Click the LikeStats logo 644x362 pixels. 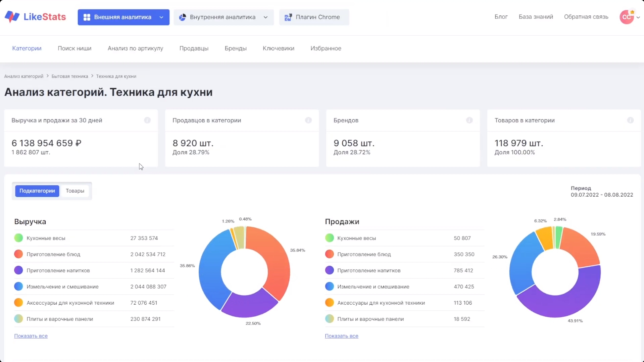coord(35,17)
